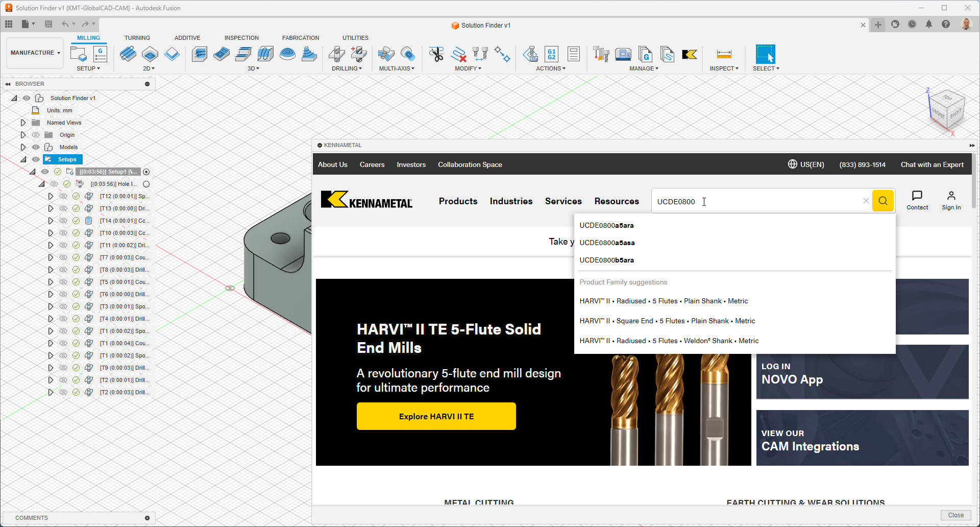980x527 pixels.
Task: Select the Measure tool in Inspect
Action: point(724,54)
